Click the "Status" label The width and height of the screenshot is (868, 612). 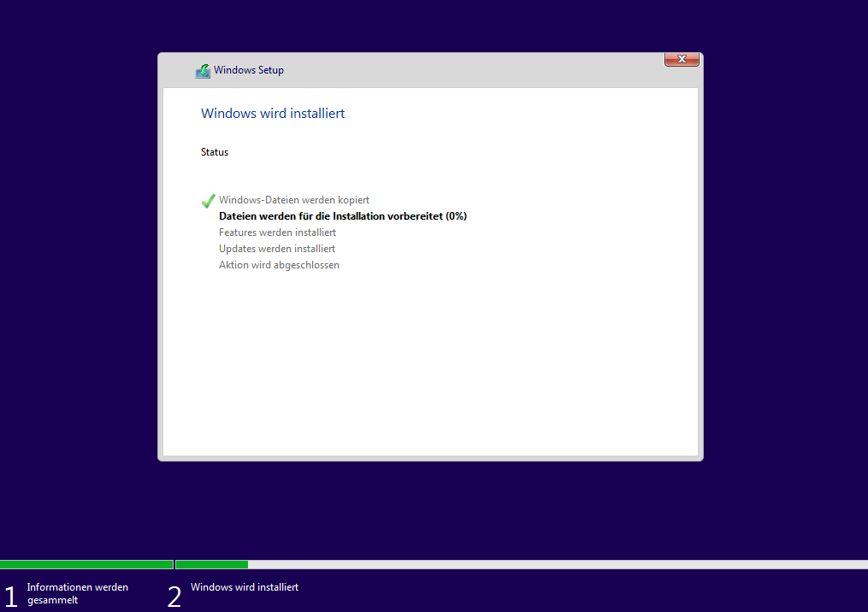point(215,152)
